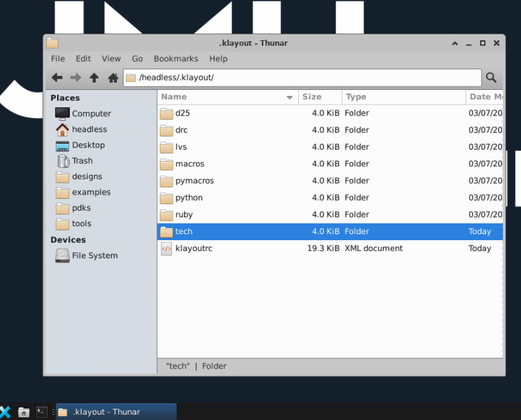Viewport: 521px width, 420px height.
Task: Go forward with the right arrow
Action: point(76,78)
